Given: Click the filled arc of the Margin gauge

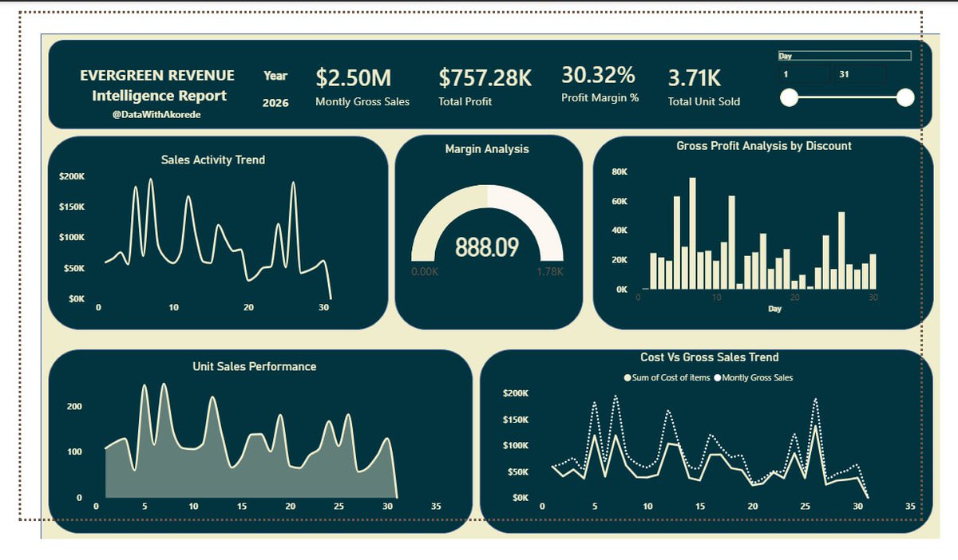Looking at the screenshot, I should coord(439,211).
